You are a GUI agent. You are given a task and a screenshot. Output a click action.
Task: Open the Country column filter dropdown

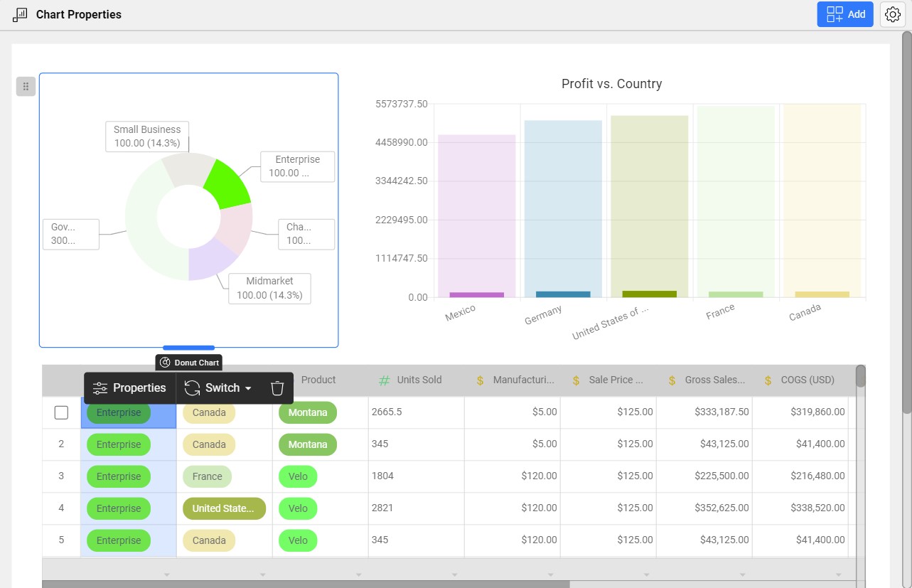coord(263,574)
